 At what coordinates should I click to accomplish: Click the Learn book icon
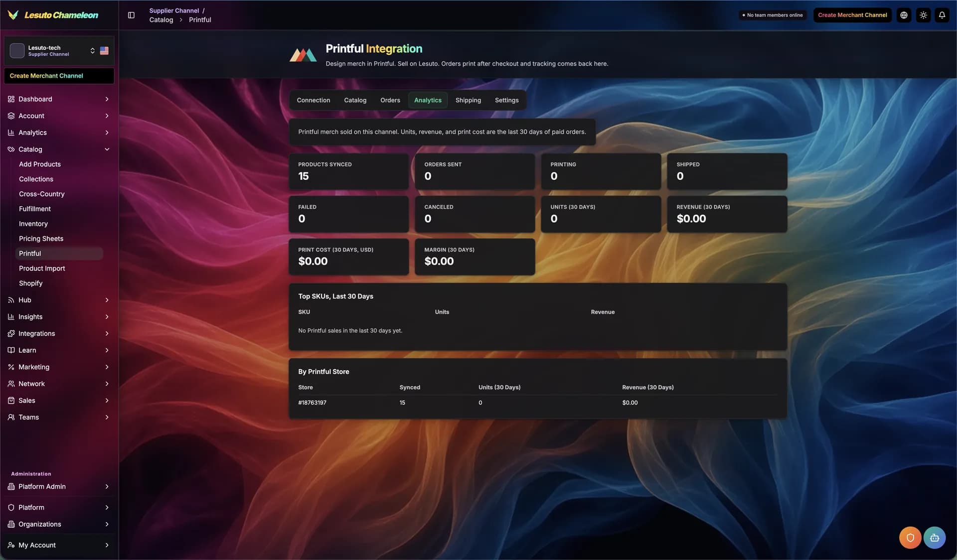point(11,350)
